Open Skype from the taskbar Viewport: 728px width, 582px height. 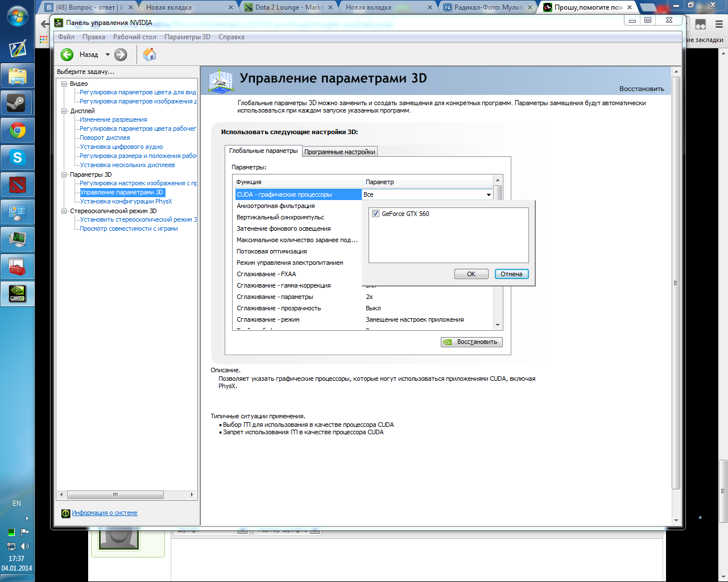click(17, 158)
